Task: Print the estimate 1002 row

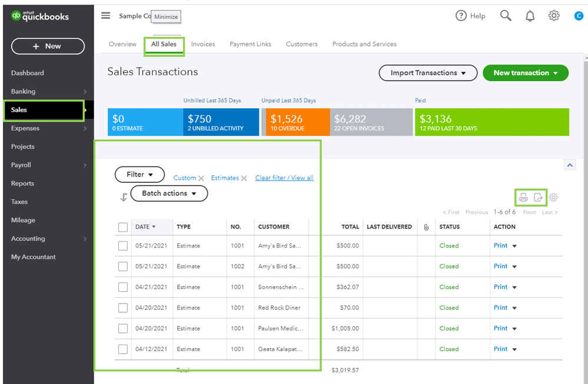Action: coord(500,266)
